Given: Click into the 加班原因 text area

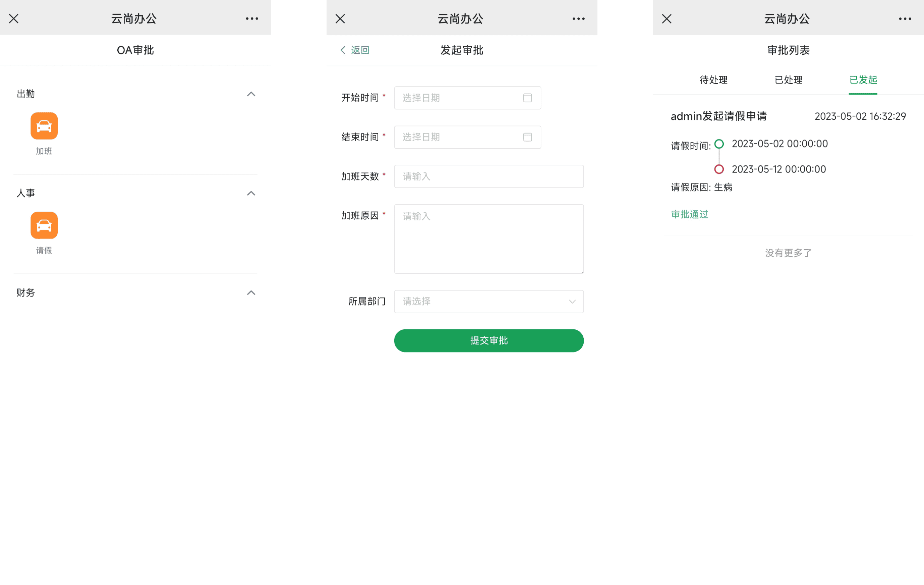Looking at the screenshot, I should [488, 239].
